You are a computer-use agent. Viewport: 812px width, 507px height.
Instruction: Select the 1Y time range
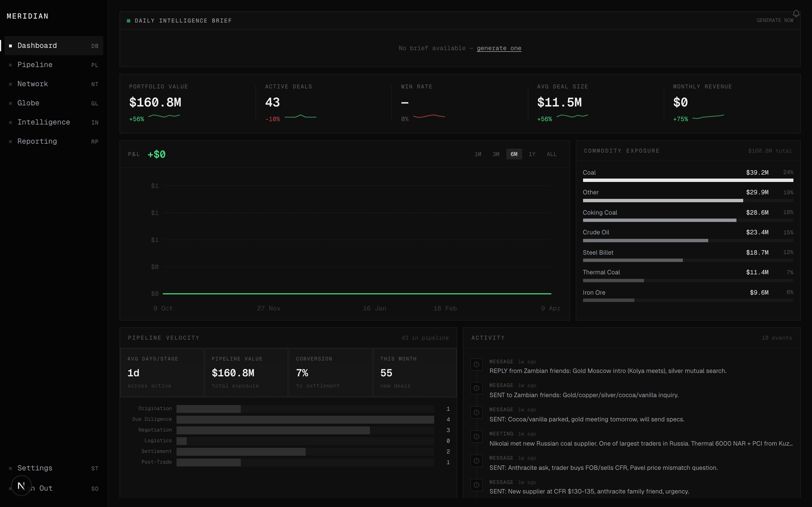pos(532,154)
